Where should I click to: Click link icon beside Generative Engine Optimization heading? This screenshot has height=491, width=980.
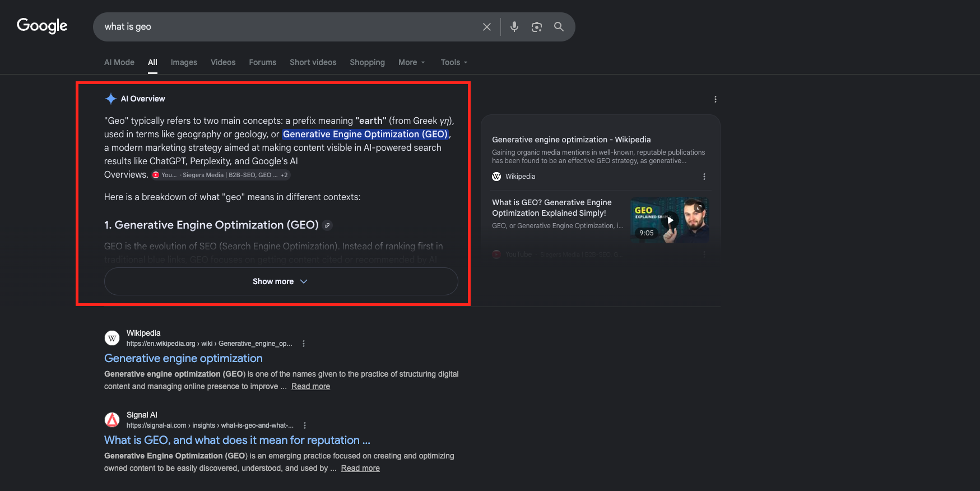[328, 225]
